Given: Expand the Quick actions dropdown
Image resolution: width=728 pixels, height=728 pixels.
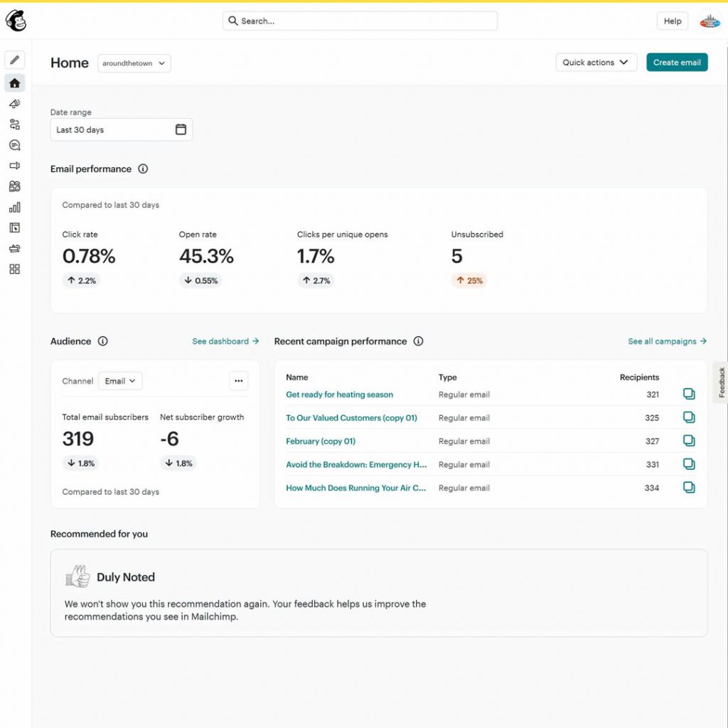Looking at the screenshot, I should [x=595, y=63].
